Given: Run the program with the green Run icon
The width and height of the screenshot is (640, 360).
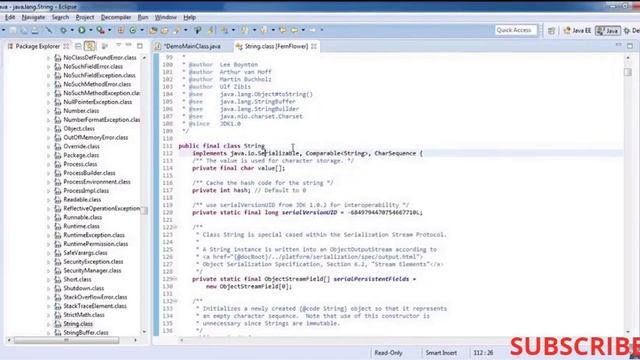Looking at the screenshot, I should [82, 30].
